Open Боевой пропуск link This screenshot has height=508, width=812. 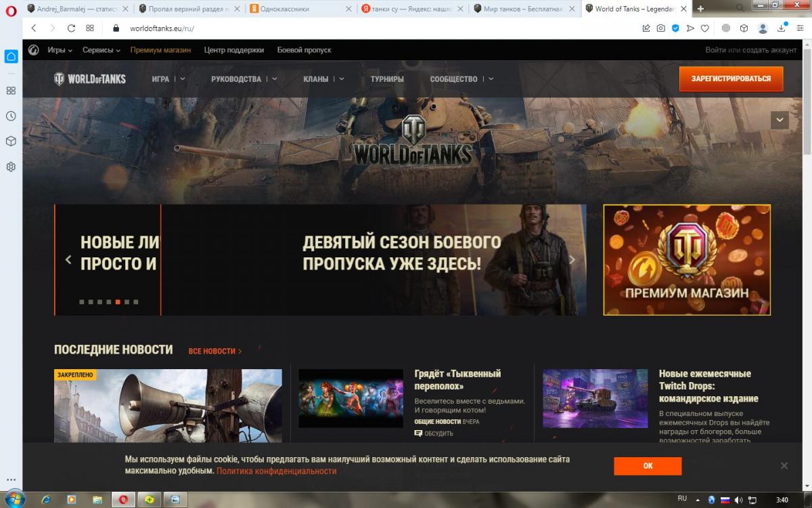coord(304,50)
